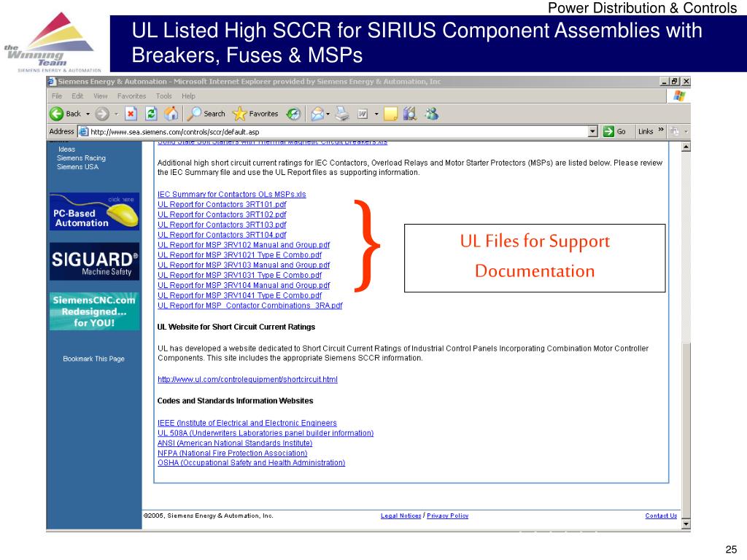Open the greyed dropdown arrow right of the Links chevron
Image resolution: width=747 pixels, height=560 pixels.
[686, 131]
